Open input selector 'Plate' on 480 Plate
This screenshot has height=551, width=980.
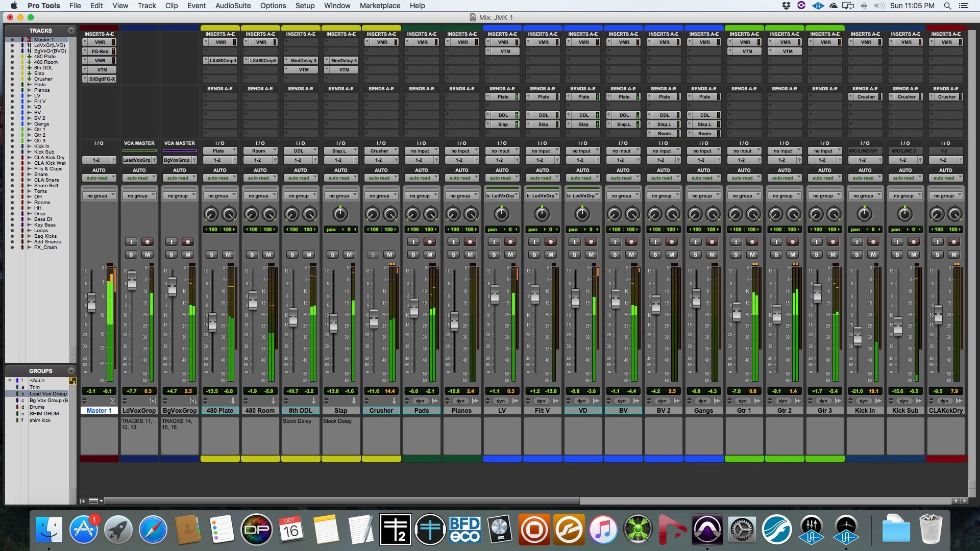tap(219, 151)
